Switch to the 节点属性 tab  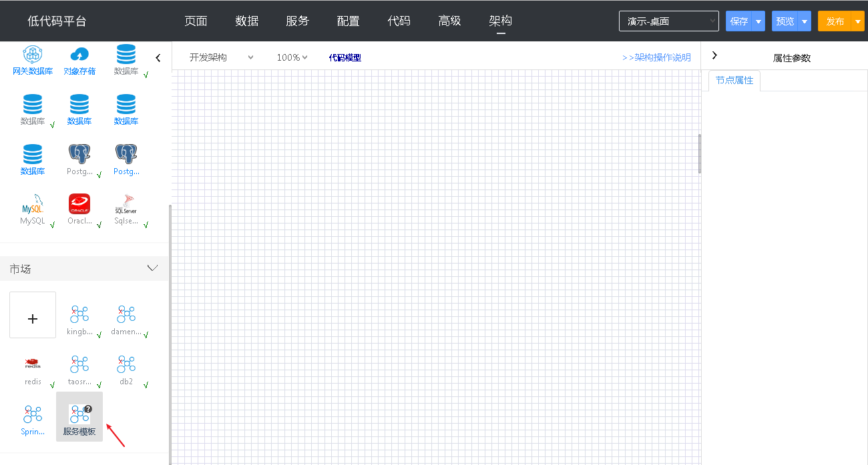pos(734,80)
